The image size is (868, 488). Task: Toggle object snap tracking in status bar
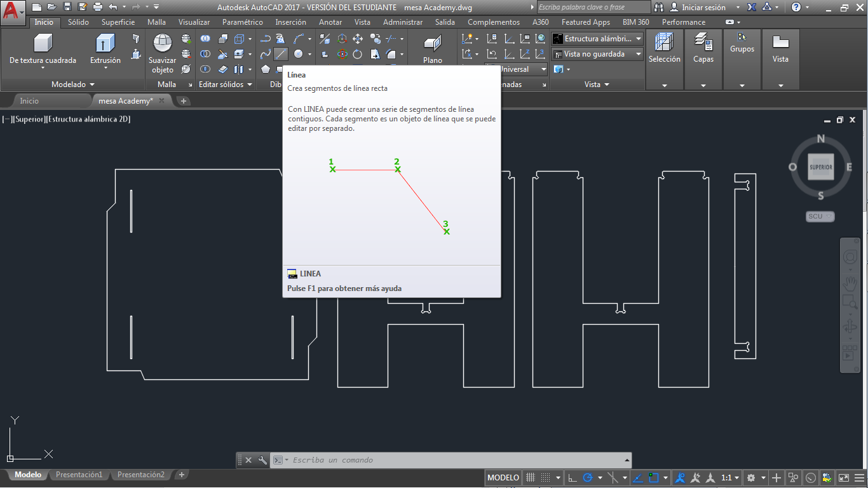coord(637,477)
